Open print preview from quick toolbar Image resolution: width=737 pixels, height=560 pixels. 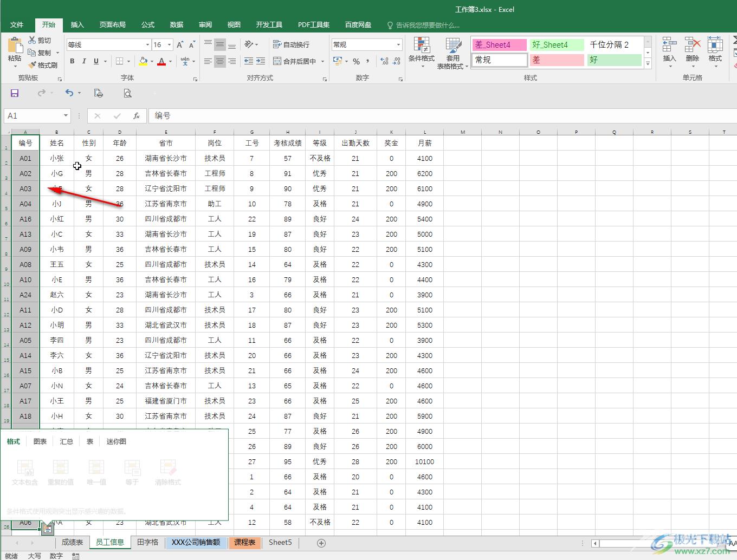point(127,93)
